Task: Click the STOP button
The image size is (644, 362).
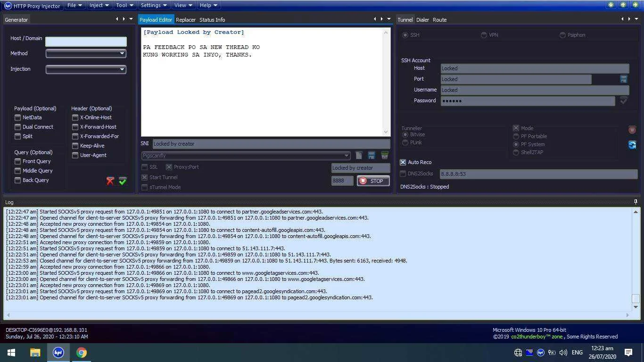Action: point(373,181)
